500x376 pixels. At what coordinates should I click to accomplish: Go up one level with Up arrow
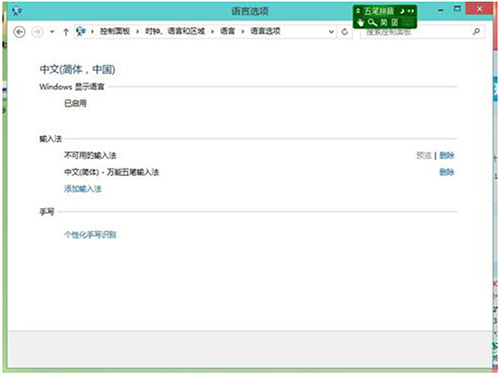coord(66,32)
